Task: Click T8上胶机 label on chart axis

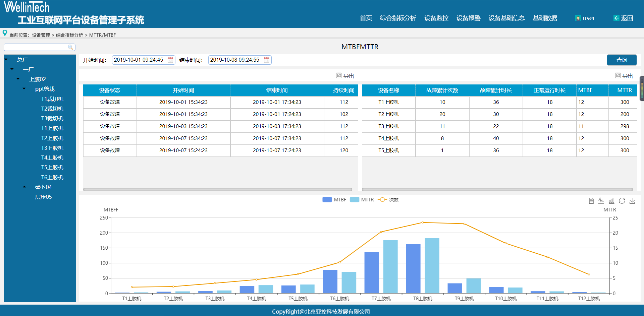Action: click(x=423, y=299)
